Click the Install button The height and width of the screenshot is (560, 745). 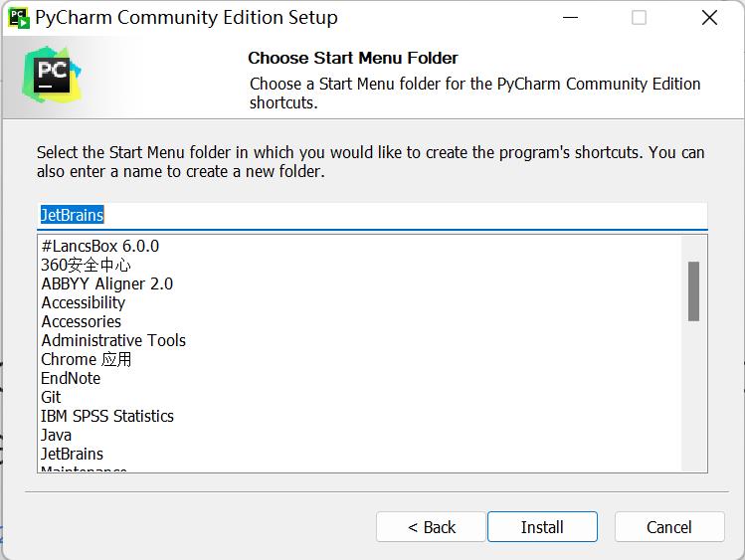tap(542, 527)
